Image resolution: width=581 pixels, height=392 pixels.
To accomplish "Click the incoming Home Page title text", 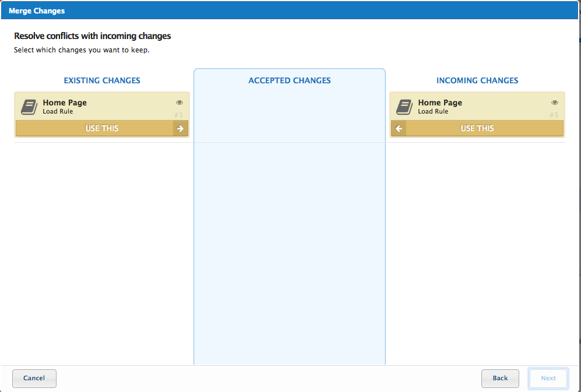I will click(440, 103).
